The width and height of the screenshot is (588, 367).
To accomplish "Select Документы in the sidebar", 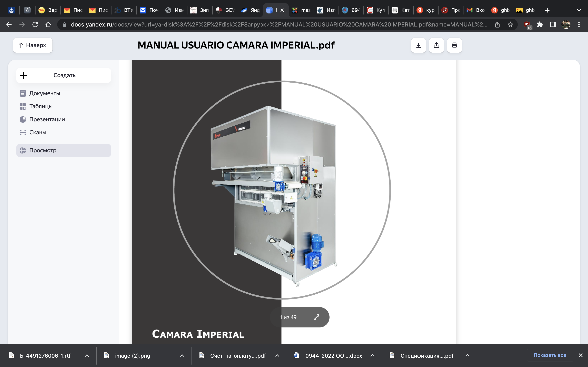I will (x=45, y=93).
